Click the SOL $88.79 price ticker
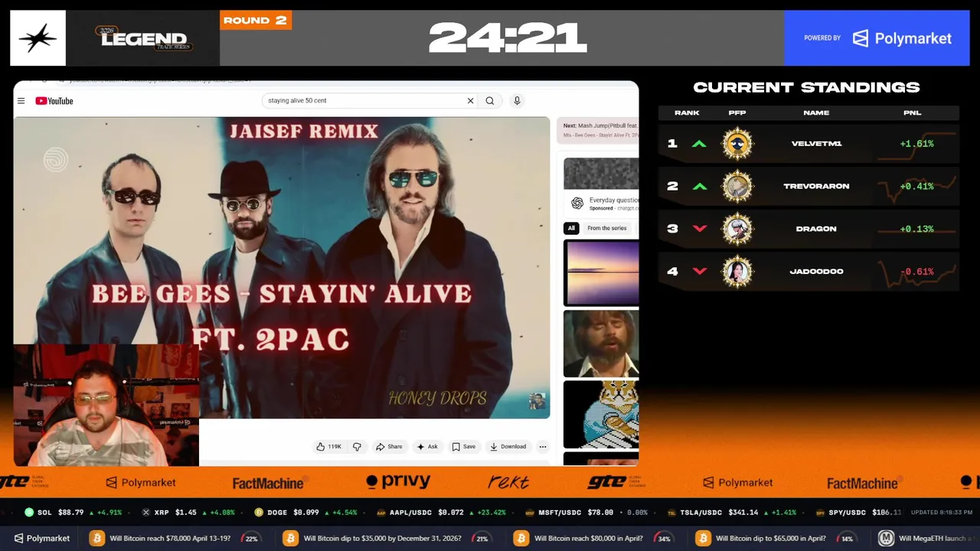The height and width of the screenshot is (551, 980). pyautogui.click(x=73, y=513)
